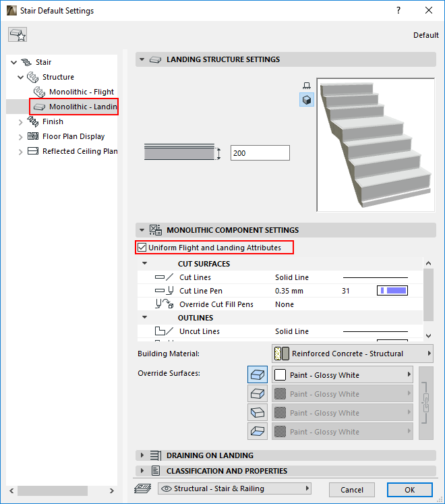The height and width of the screenshot is (504, 445).
Task: Click the stair 3D preview image
Action: tap(376, 144)
